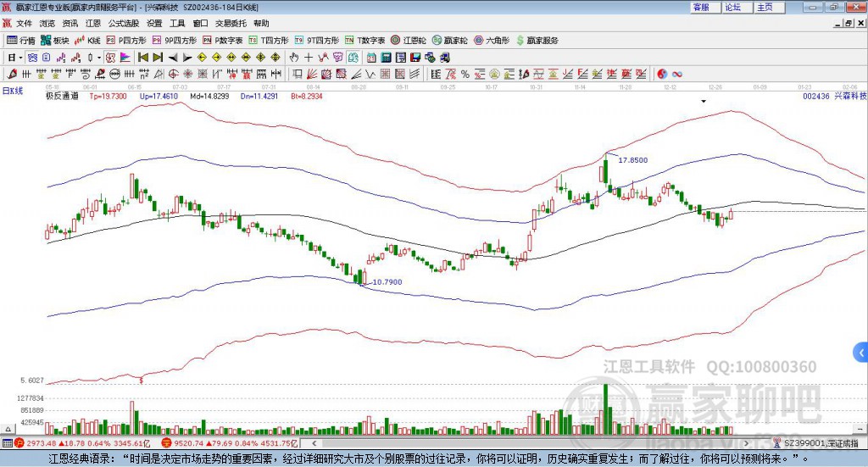Click horizontal scrollbar left arrow
Image resolution: width=868 pixels, height=467 pixels.
pyautogui.click(x=314, y=443)
